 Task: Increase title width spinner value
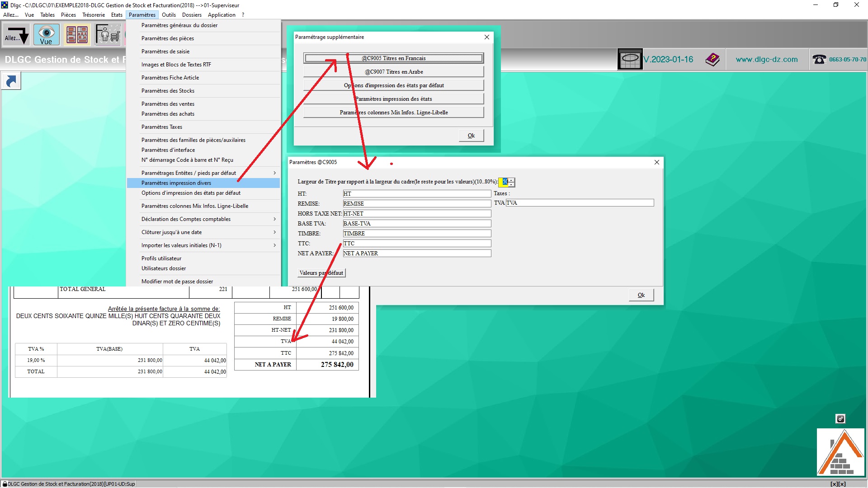coord(511,180)
